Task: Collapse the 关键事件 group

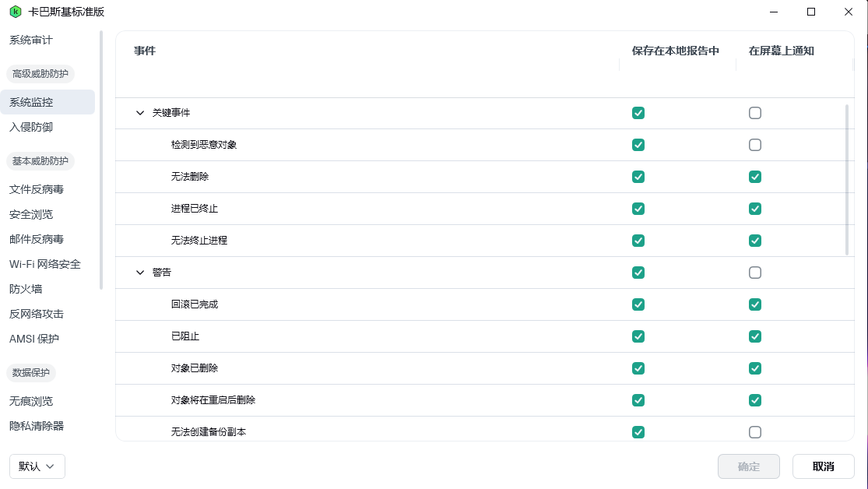Action: [x=140, y=113]
